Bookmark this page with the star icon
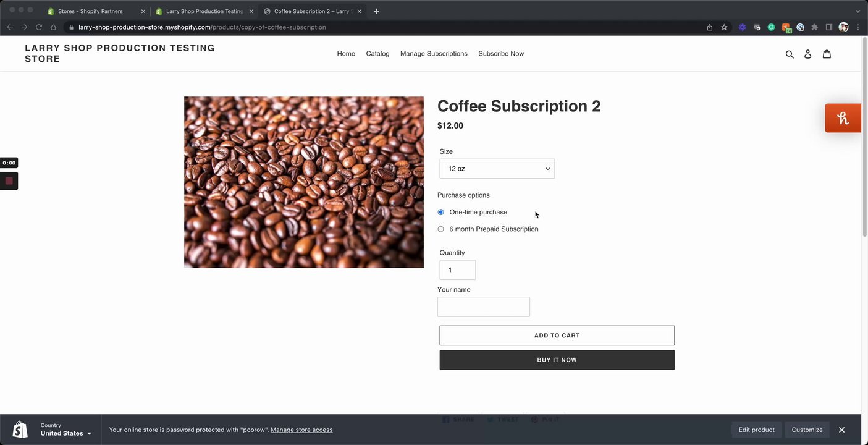The height and width of the screenshot is (445, 868). [724, 27]
